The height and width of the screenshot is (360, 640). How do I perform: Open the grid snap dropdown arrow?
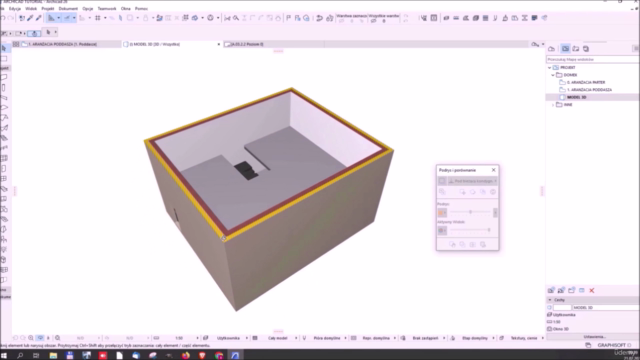pos(105,18)
